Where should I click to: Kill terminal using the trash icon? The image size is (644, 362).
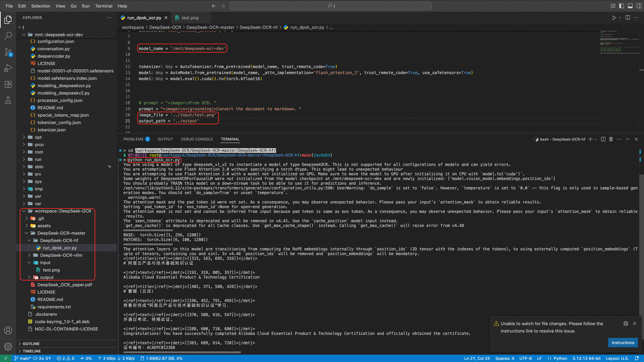click(x=611, y=139)
